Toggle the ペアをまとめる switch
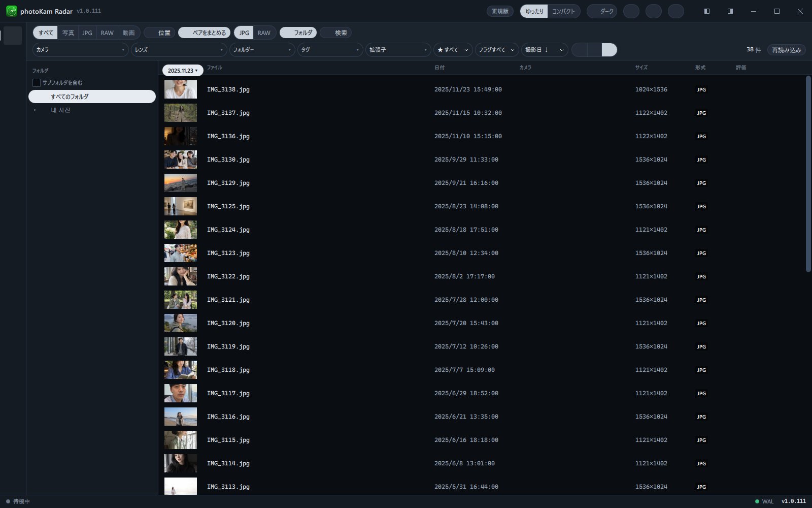Image resolution: width=812 pixels, height=508 pixels. (x=204, y=33)
